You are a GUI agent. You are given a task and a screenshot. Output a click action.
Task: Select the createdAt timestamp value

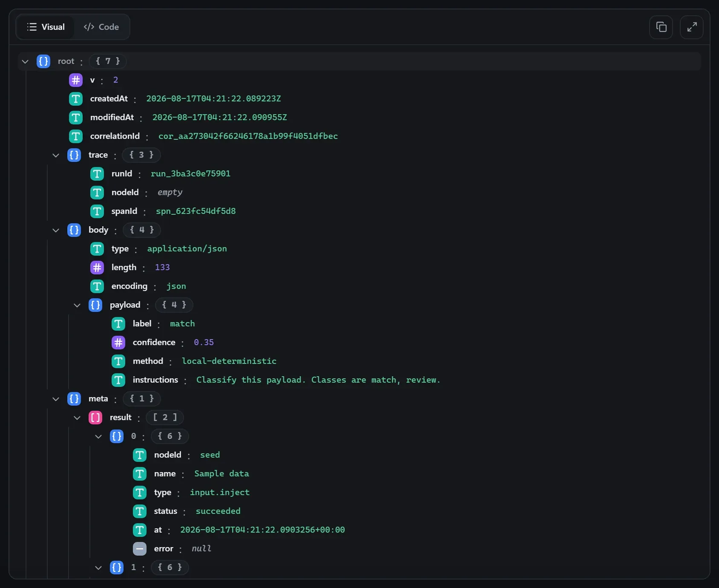pyautogui.click(x=213, y=99)
